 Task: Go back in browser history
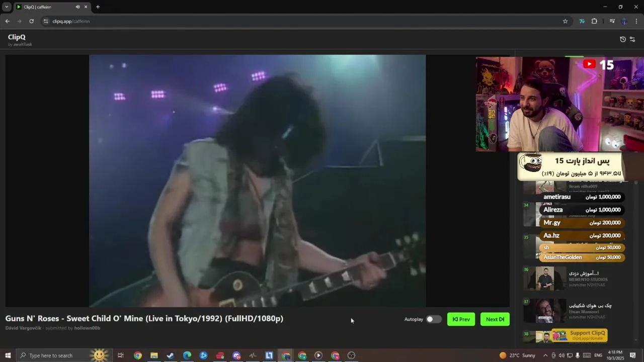point(7,21)
